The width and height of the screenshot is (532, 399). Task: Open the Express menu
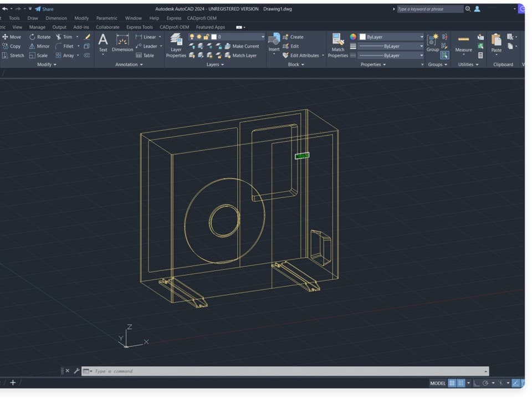click(173, 18)
